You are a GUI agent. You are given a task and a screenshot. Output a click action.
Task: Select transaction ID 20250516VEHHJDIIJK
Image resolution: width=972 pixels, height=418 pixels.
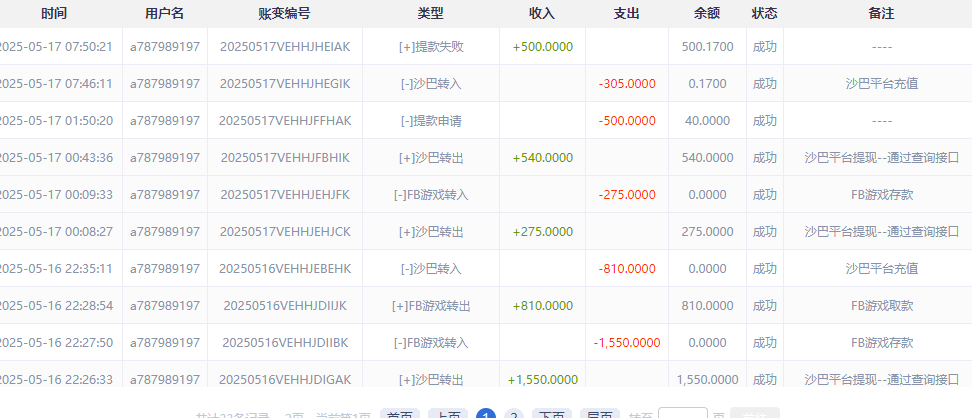coord(284,305)
